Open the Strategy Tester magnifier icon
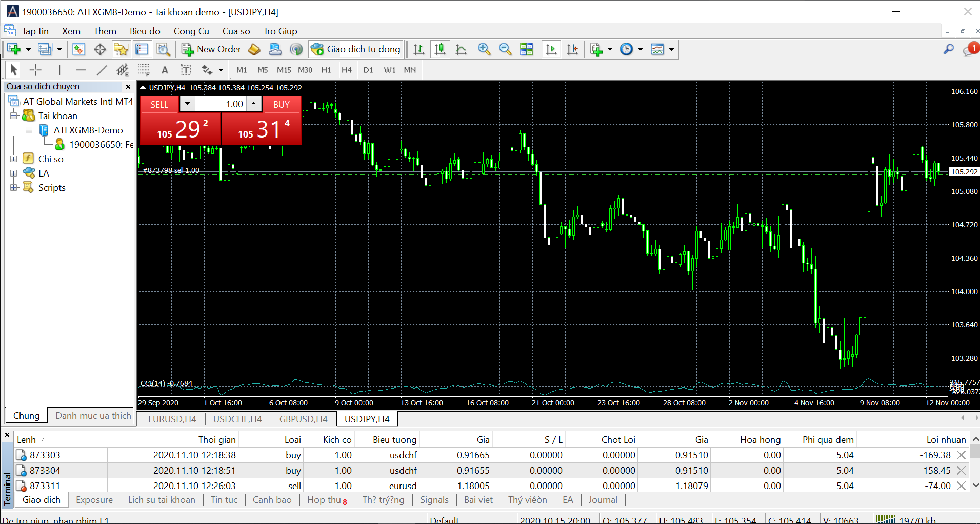980x524 pixels. pyautogui.click(x=163, y=49)
